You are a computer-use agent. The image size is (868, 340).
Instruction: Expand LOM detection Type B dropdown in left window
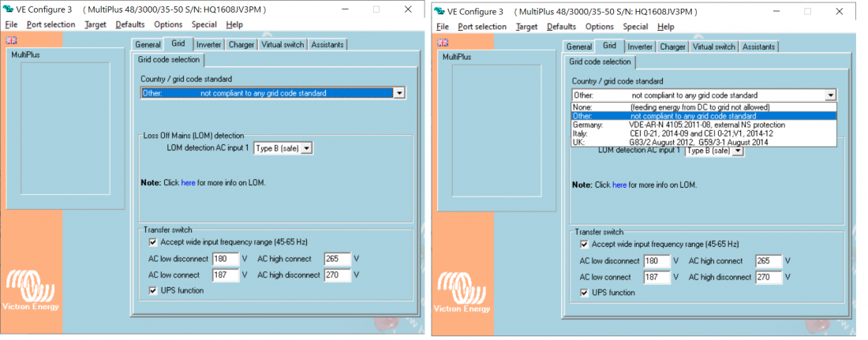pos(307,148)
